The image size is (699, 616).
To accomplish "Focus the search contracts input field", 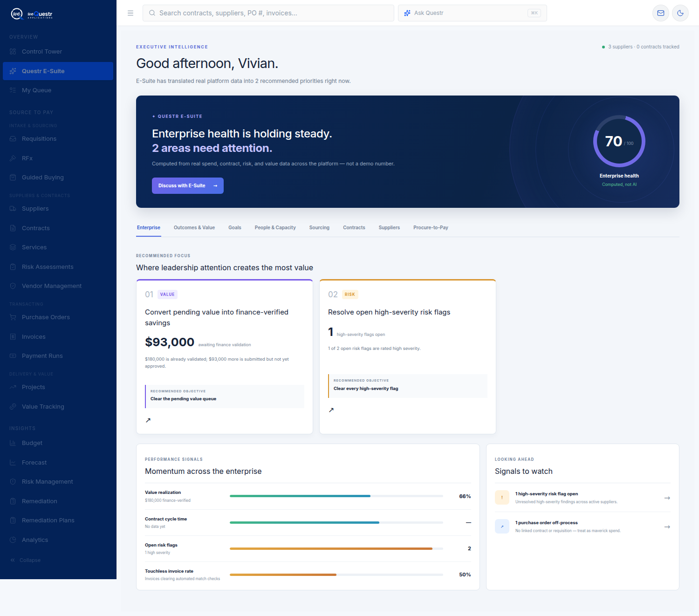I will 268,13.
